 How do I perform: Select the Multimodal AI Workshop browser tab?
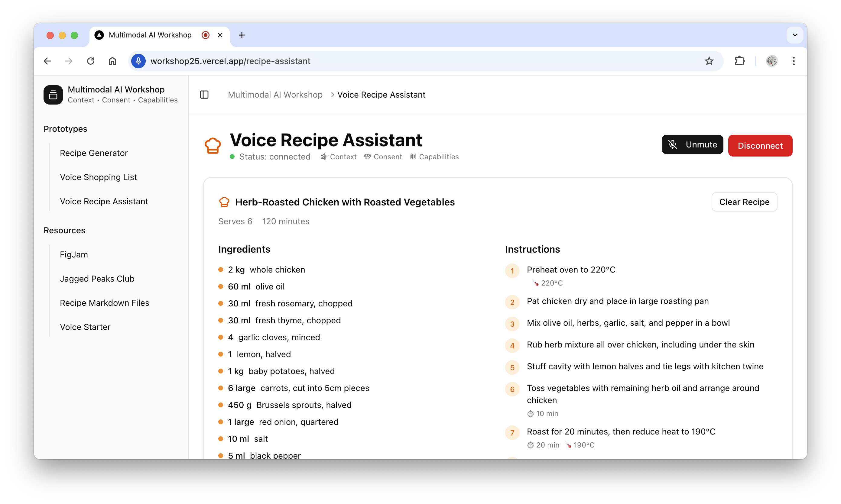(150, 35)
